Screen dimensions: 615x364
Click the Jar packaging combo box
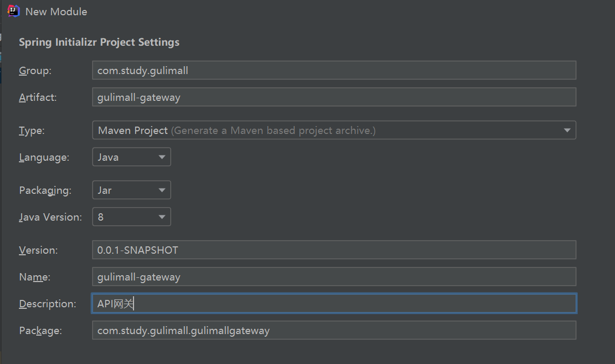pyautogui.click(x=131, y=190)
